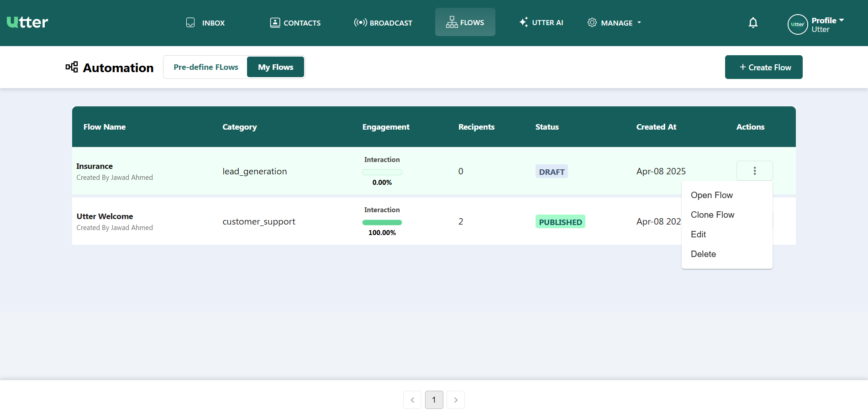
Task: Click the lead_generation category cell
Action: click(x=254, y=172)
